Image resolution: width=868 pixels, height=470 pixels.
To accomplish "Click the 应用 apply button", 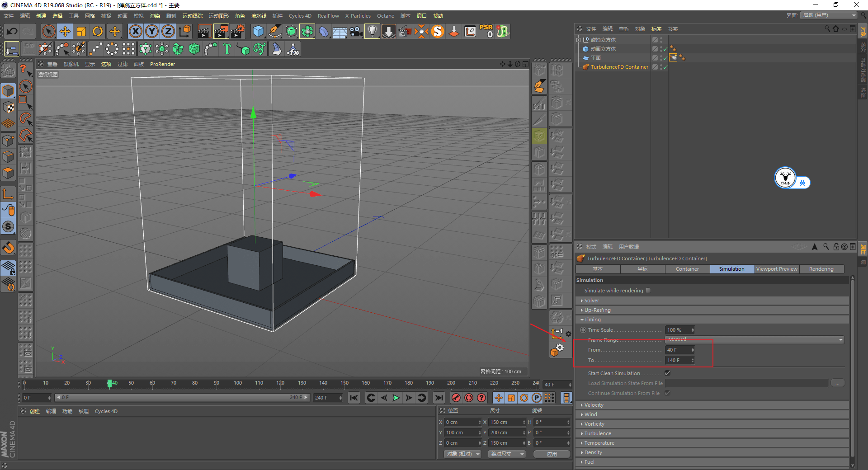I will point(552,454).
